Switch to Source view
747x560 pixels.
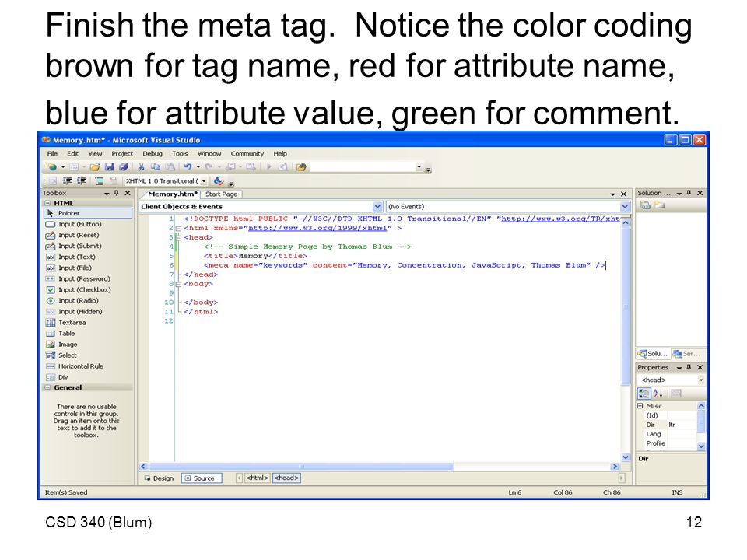click(202, 478)
